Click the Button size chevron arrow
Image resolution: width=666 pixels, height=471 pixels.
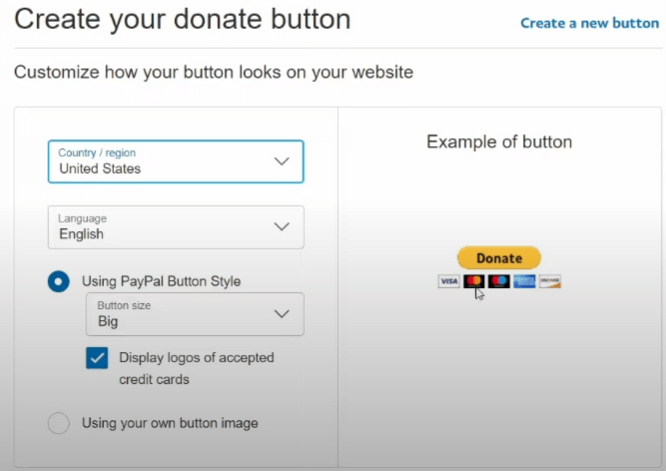click(282, 314)
